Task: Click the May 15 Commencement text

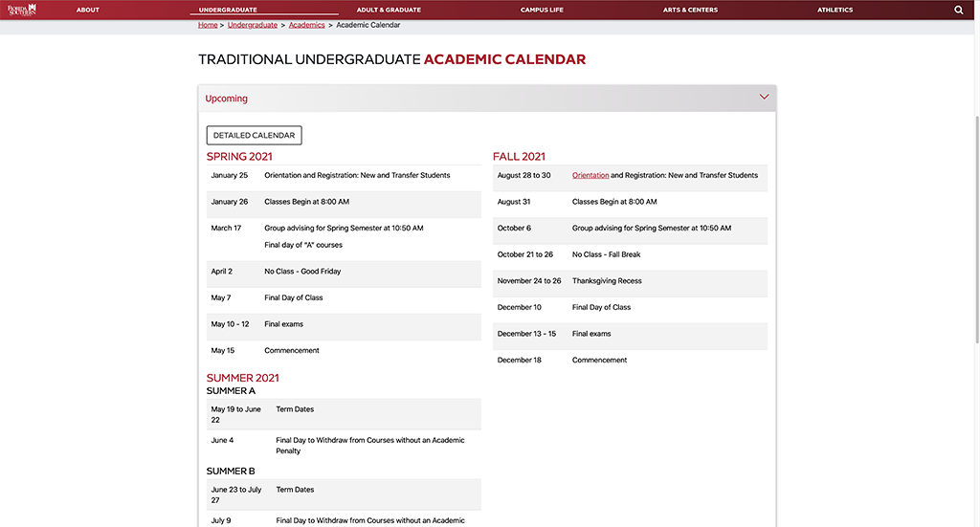Action: point(292,350)
